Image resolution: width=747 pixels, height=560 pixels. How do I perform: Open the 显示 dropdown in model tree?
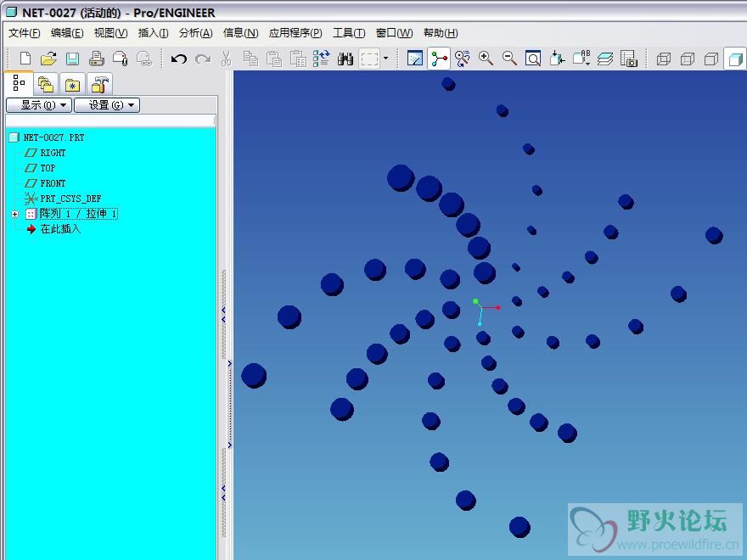click(38, 105)
